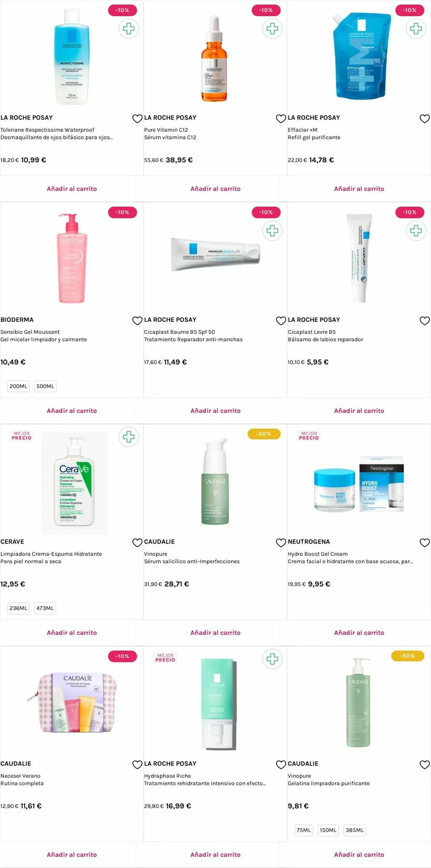431x868 pixels.
Task: Click the green plus icon on Cicaplast Baume B5
Action: click(272, 230)
